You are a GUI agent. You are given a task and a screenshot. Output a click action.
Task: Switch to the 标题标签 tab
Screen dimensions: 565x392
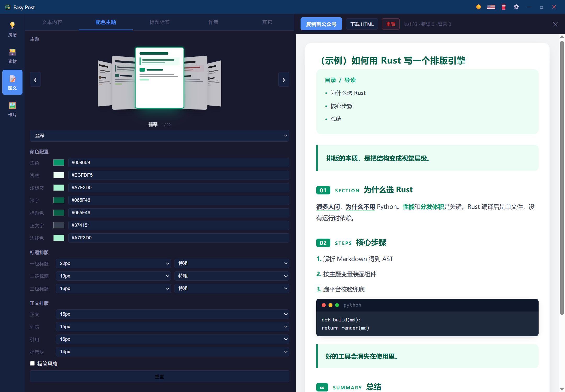coord(159,22)
